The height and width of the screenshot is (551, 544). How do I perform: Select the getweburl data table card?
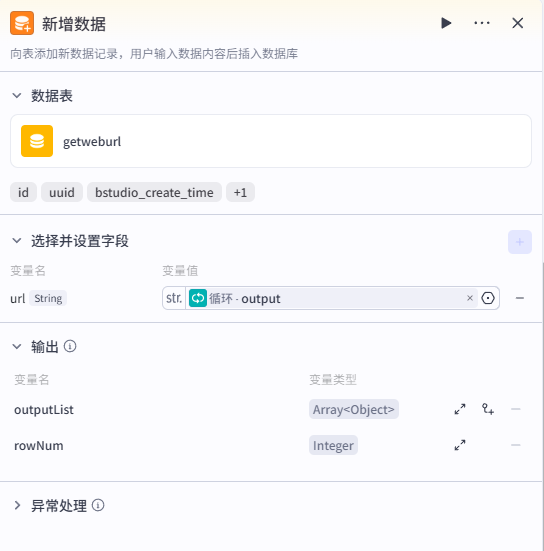pos(271,141)
